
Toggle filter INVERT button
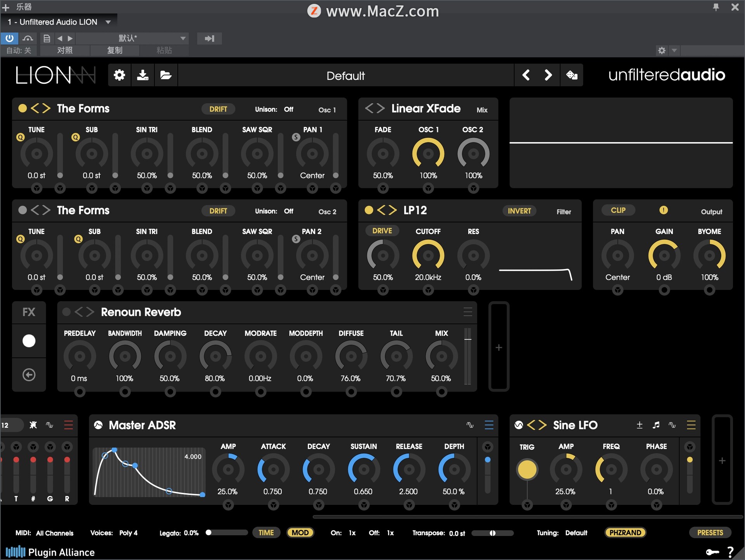click(x=519, y=211)
